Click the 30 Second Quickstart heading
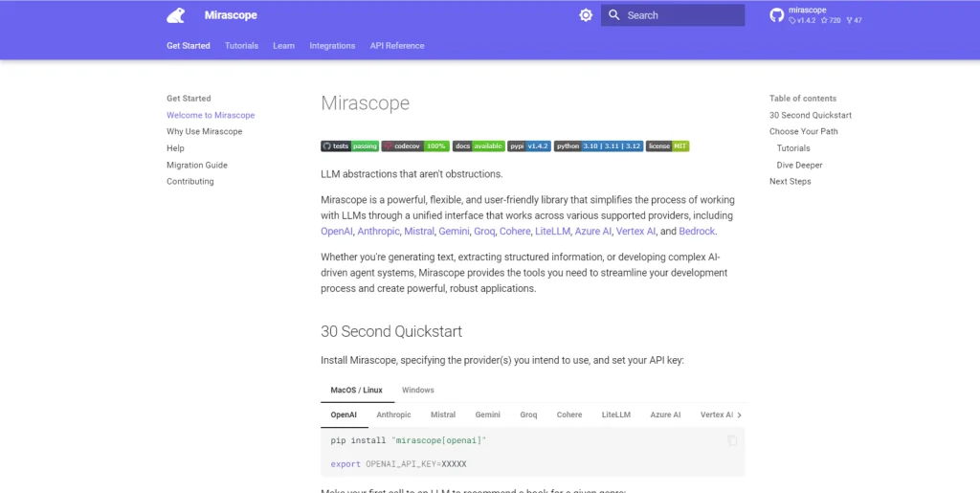This screenshot has width=980, height=493. pos(391,331)
